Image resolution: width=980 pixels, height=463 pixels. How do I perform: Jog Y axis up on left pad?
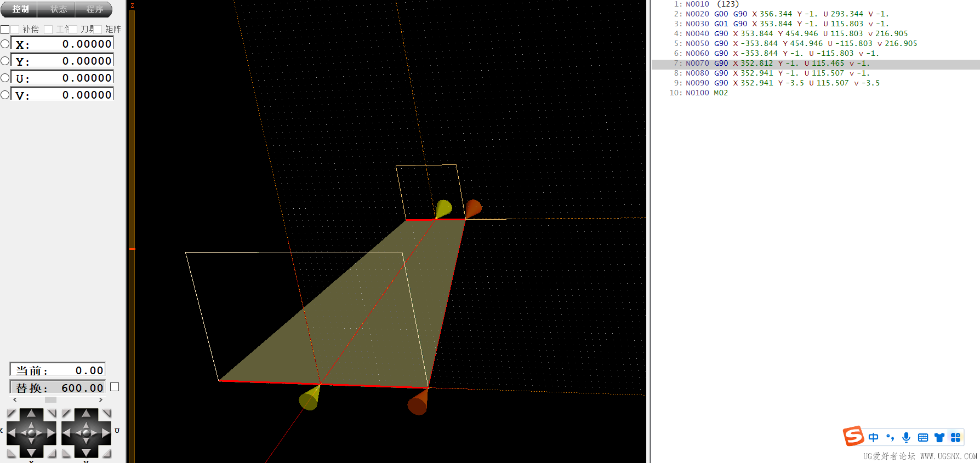click(x=31, y=413)
